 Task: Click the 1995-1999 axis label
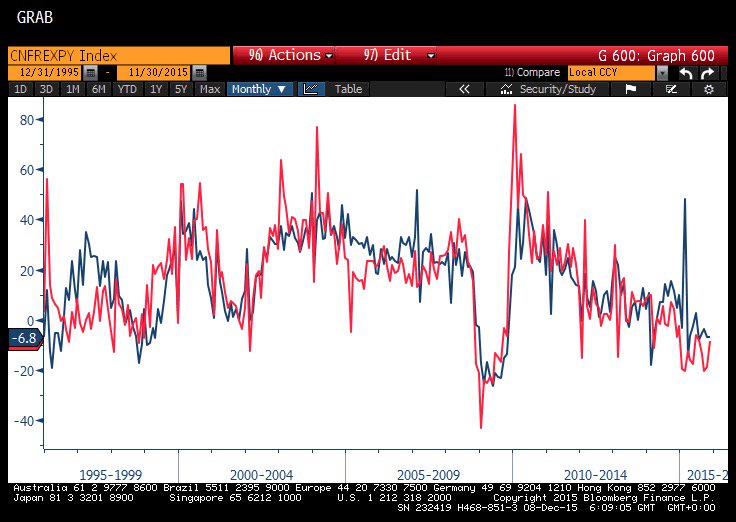(x=110, y=475)
